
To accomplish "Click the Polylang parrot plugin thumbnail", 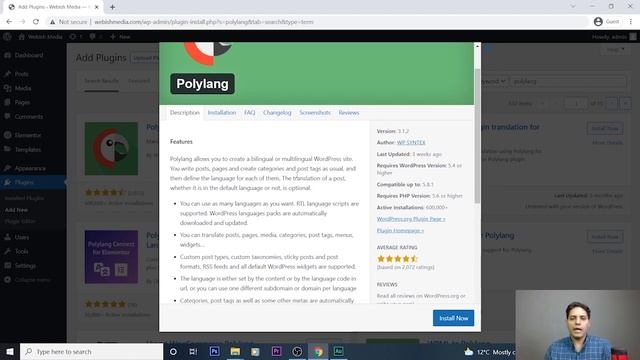I will tap(111, 149).
